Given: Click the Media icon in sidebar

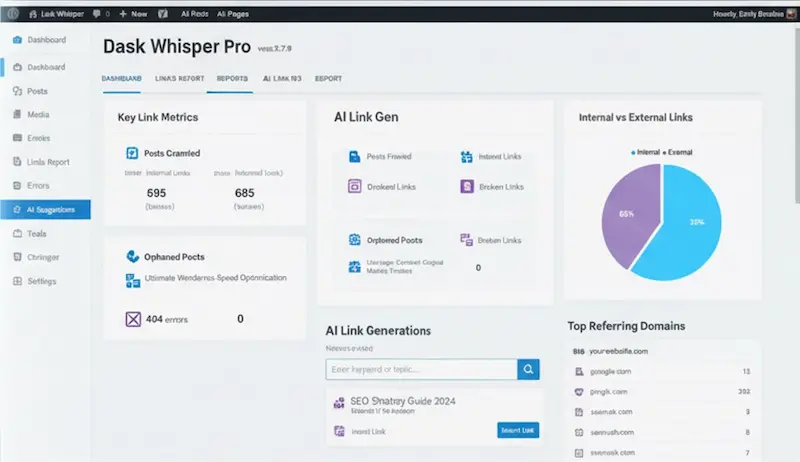Looking at the screenshot, I should (17, 114).
